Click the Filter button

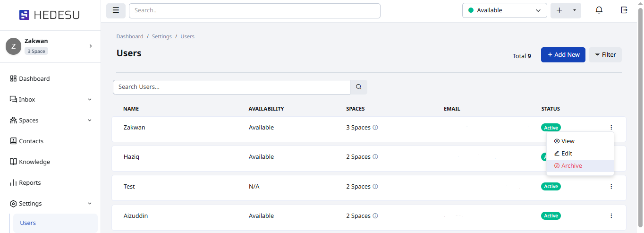(x=605, y=55)
